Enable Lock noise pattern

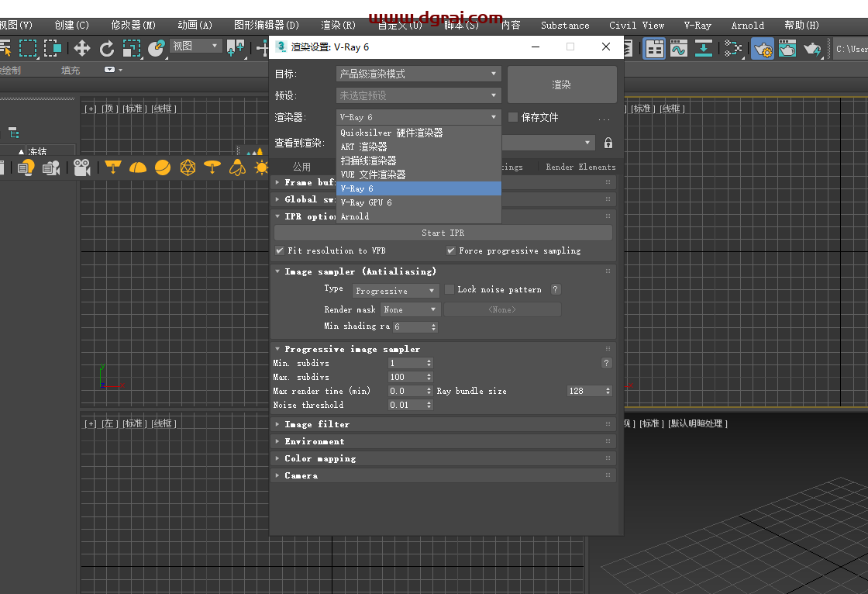[x=449, y=289]
